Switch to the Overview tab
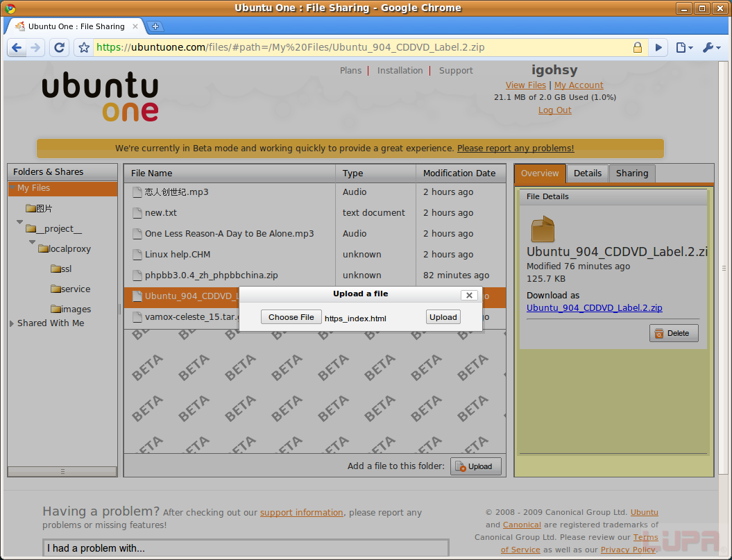Screen dimensions: 732x560 point(540,173)
